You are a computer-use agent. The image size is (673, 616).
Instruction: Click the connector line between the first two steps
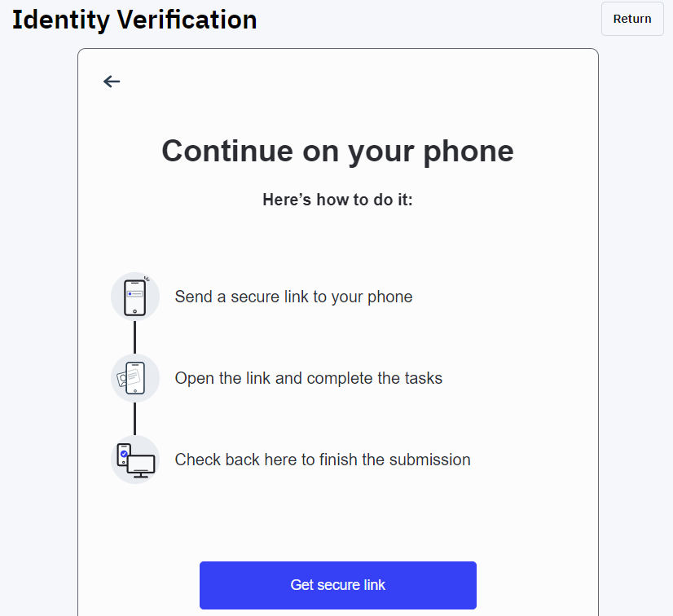point(135,337)
